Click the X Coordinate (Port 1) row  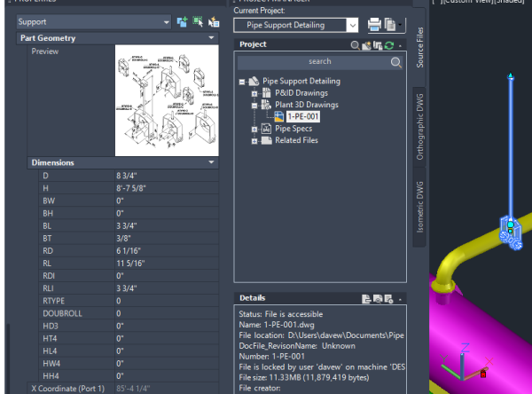pyautogui.click(x=123, y=388)
